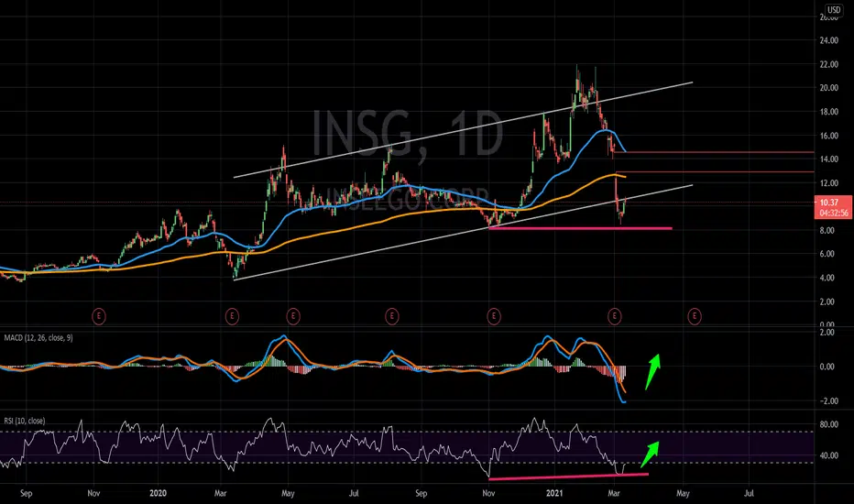Click the -2.00 value on MACD scale

[827, 401]
